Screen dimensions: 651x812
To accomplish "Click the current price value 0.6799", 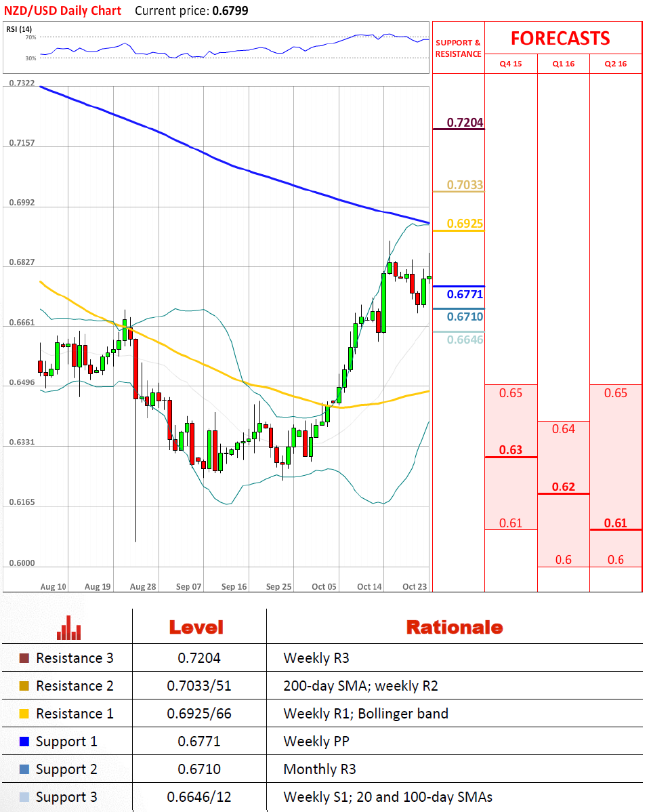I will (230, 11).
